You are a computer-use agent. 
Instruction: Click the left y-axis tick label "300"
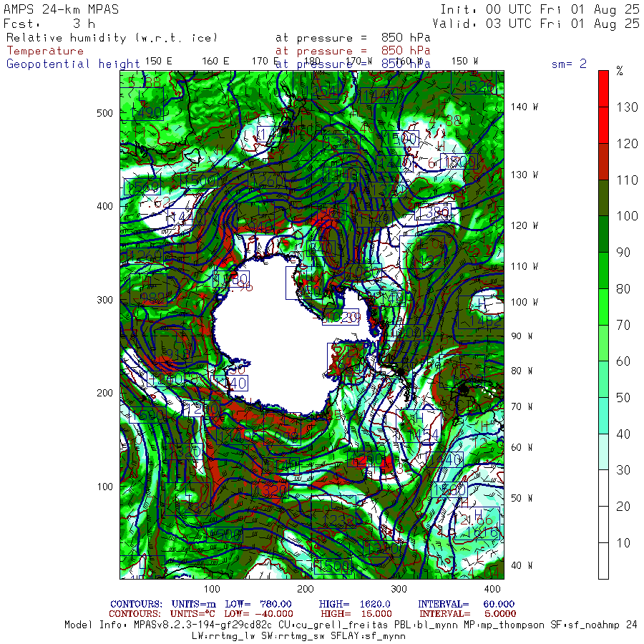pos(104,300)
